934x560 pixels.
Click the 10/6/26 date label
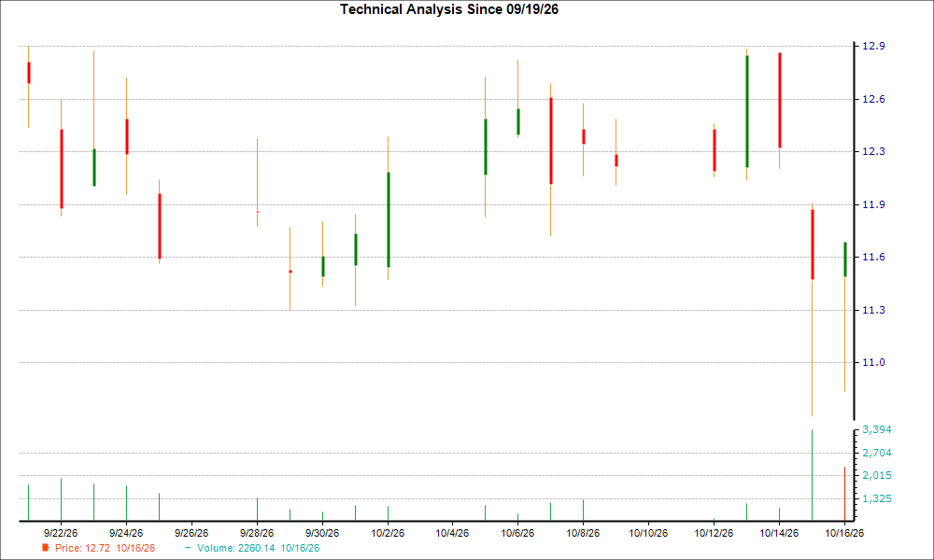click(517, 533)
